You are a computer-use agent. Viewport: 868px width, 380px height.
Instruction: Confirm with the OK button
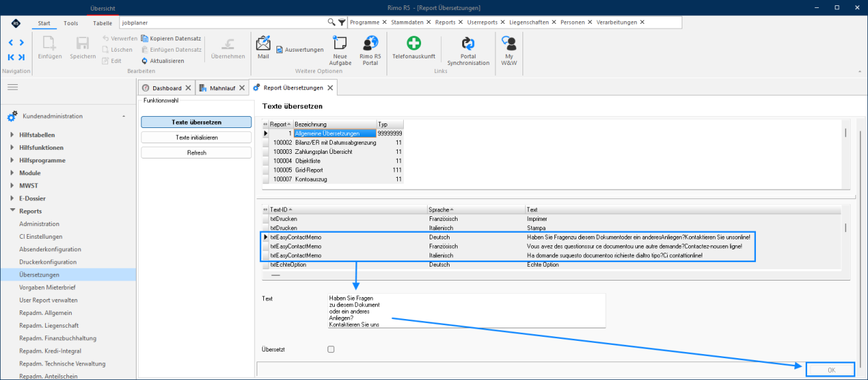(x=832, y=369)
